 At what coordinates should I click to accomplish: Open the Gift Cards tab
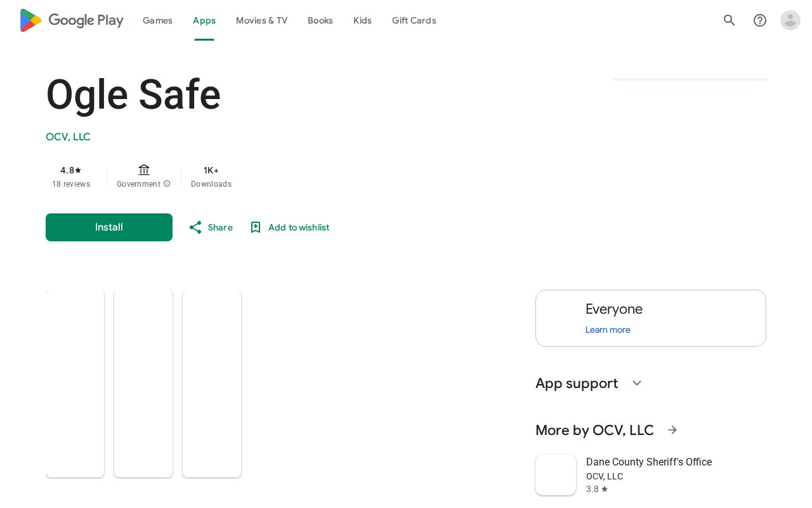[414, 20]
